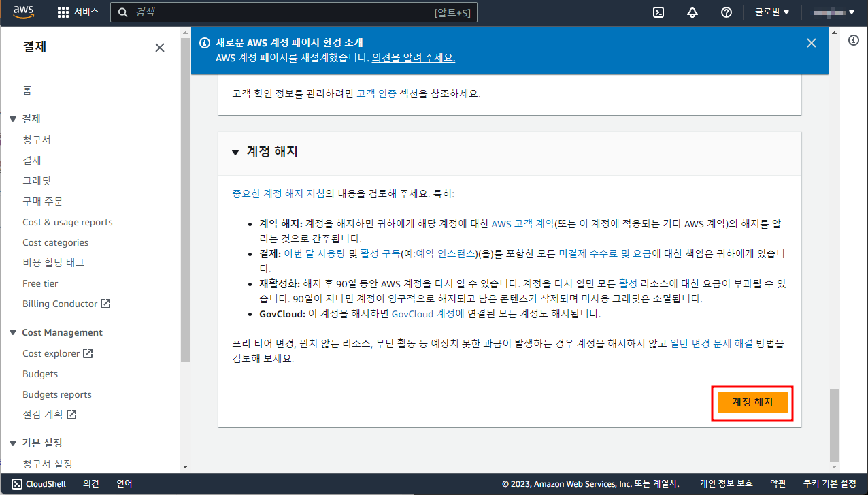Open the 이번 달 사용량 link
The width and height of the screenshot is (868, 495).
pos(314,253)
